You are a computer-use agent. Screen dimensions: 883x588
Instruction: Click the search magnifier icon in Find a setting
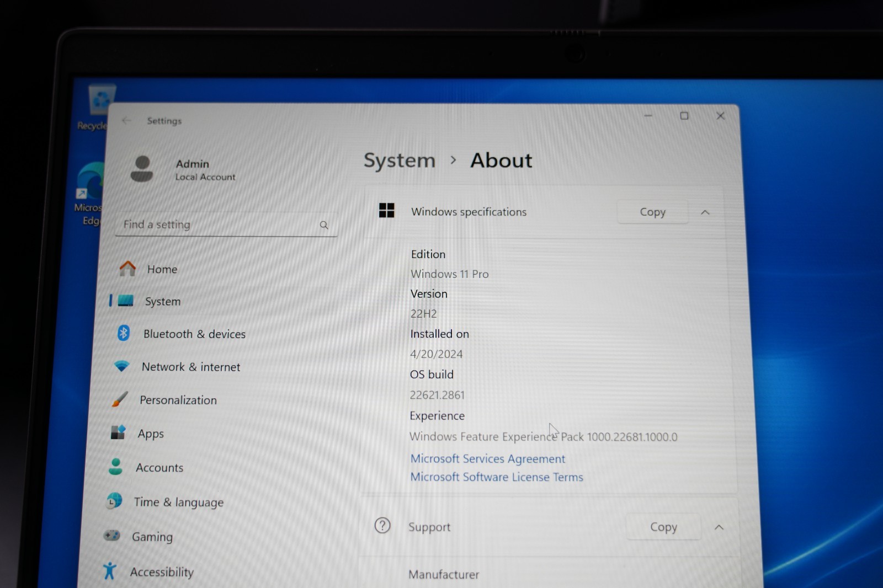(324, 225)
